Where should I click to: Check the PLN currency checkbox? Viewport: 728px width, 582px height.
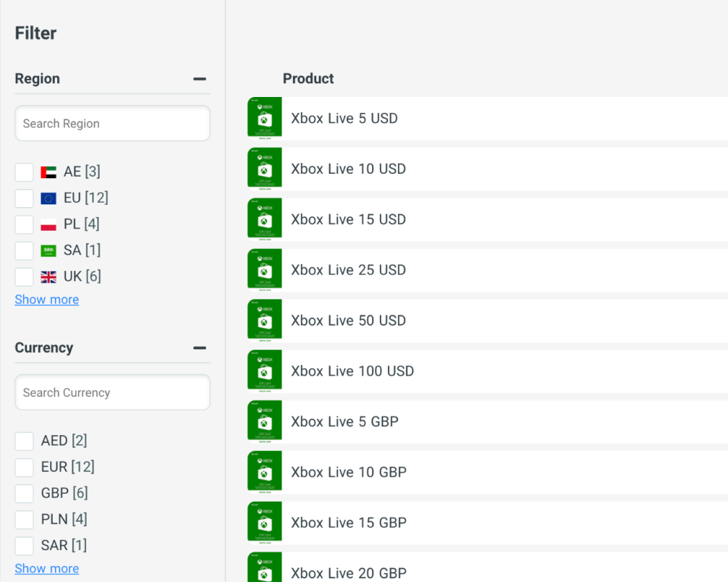coord(24,520)
